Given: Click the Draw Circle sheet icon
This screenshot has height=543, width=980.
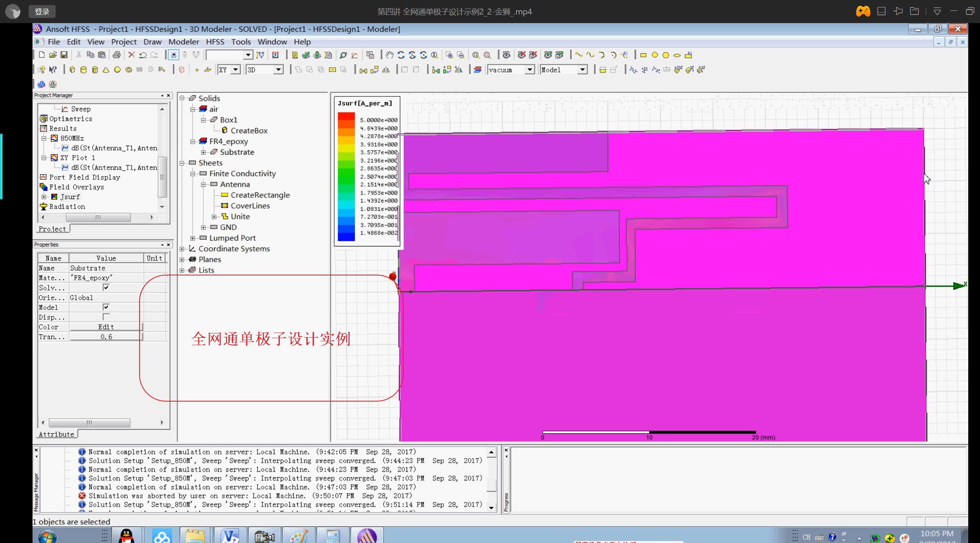Looking at the screenshot, I should (654, 55).
